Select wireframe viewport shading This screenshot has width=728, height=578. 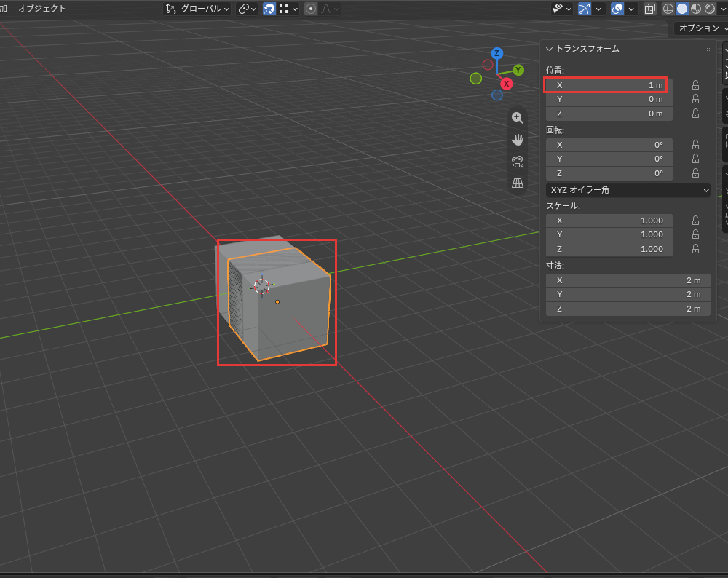[x=668, y=9]
